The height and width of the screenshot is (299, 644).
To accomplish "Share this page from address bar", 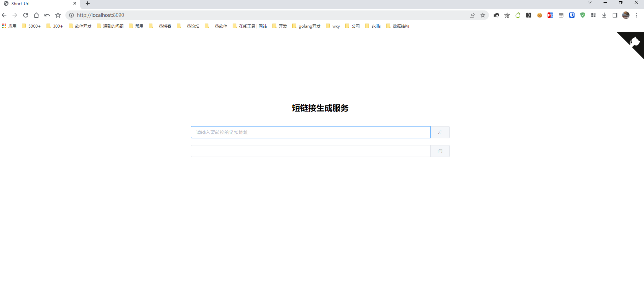I will (472, 15).
